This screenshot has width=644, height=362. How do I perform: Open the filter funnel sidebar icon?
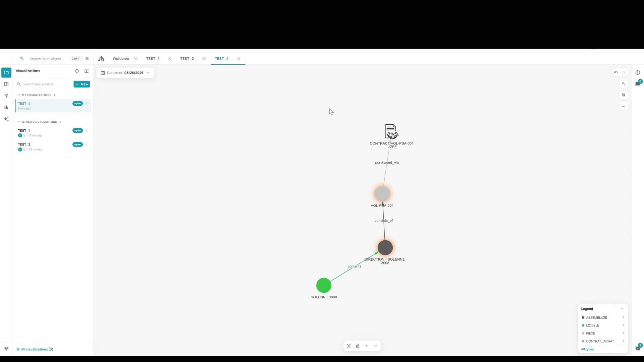(x=6, y=96)
